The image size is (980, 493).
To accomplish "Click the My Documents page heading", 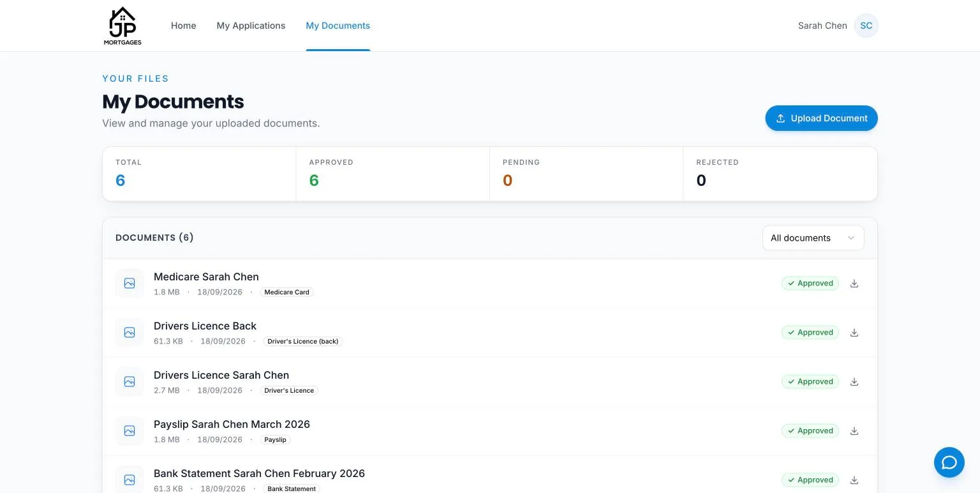I will tap(173, 102).
